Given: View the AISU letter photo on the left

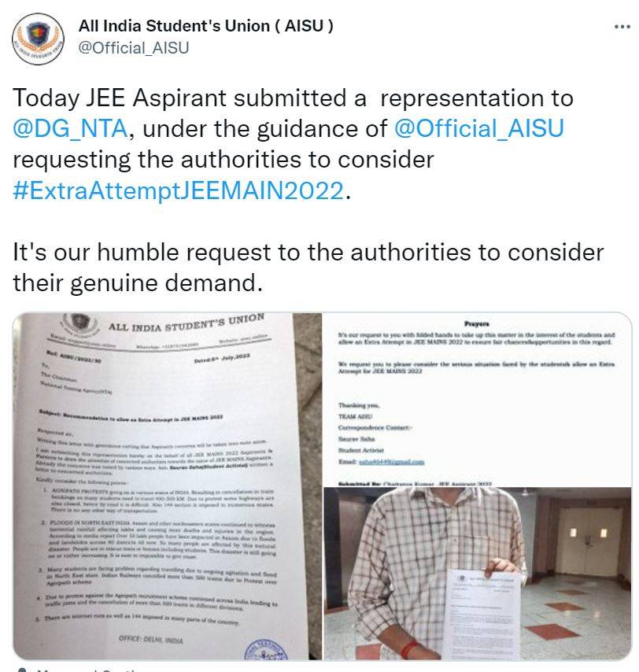Looking at the screenshot, I should click(x=167, y=486).
